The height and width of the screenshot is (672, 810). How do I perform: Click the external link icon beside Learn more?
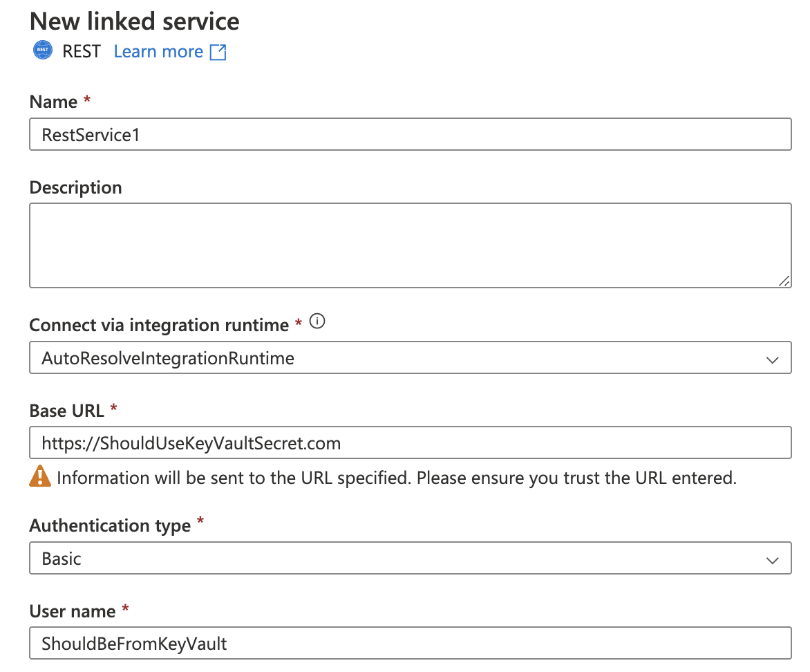(x=218, y=52)
